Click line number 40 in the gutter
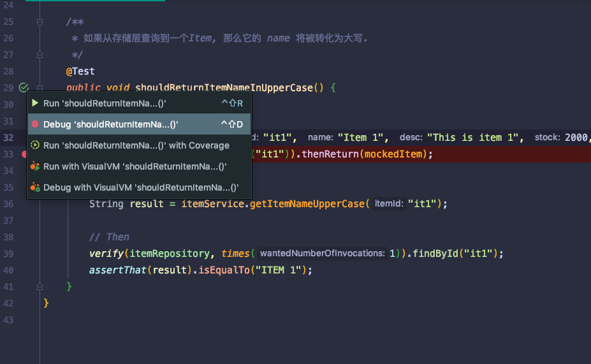Image resolution: width=591 pixels, height=364 pixels. pos(8,270)
